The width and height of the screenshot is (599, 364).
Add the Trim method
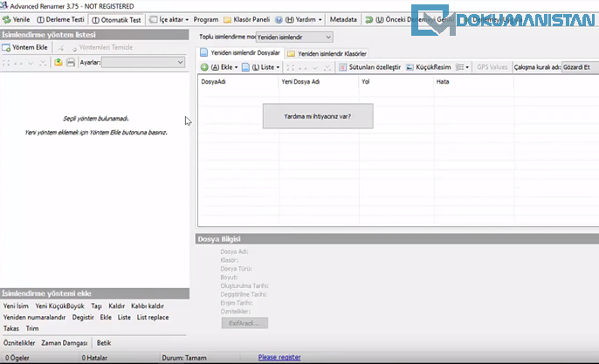(x=32, y=328)
